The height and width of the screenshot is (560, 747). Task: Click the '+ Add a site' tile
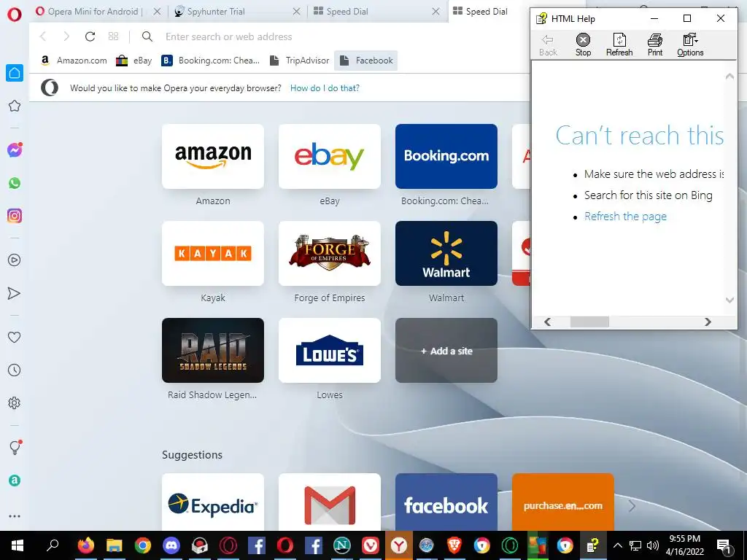point(446,351)
